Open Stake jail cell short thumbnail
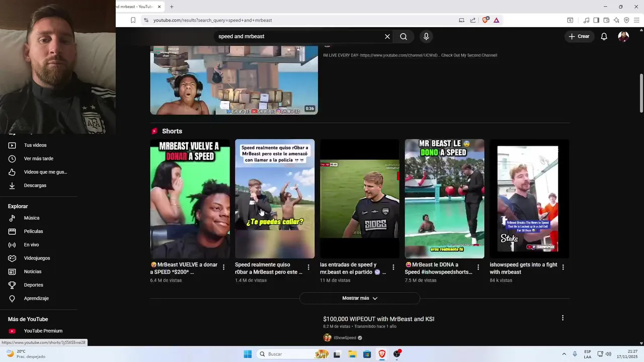This screenshot has height=362, width=644. point(529,199)
